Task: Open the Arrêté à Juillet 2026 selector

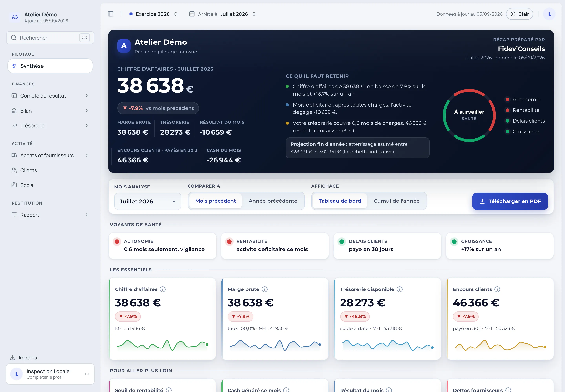Action: click(223, 14)
